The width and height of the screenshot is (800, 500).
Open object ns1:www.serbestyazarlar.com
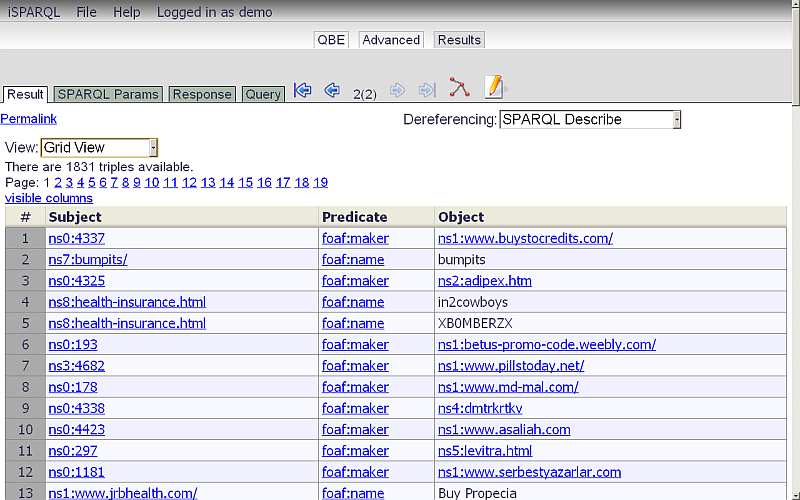click(530, 472)
